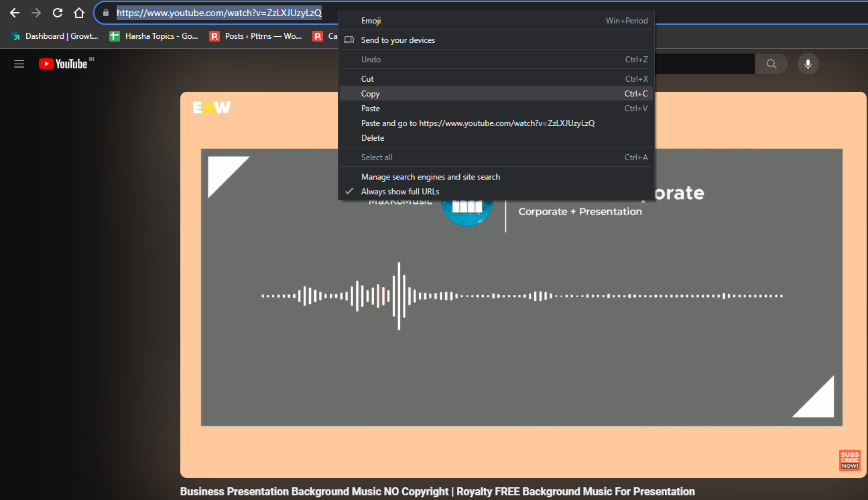Open the browser home page icon
The width and height of the screenshot is (868, 500).
79,13
